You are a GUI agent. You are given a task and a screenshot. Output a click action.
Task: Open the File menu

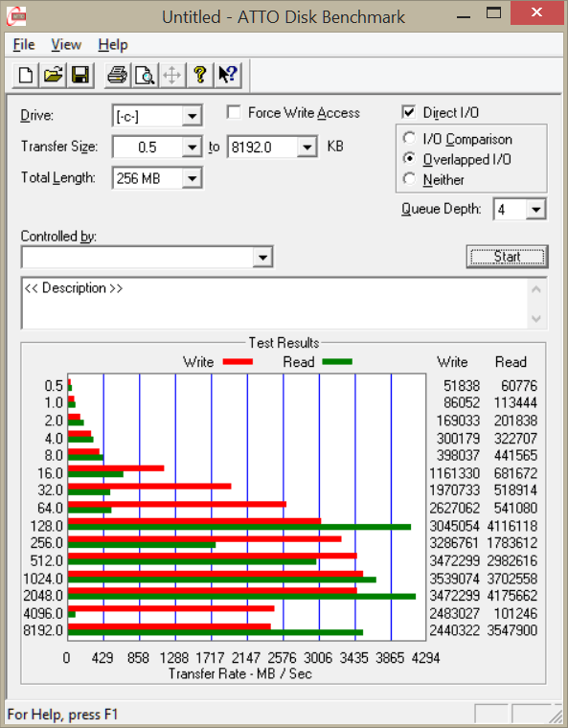pos(24,45)
